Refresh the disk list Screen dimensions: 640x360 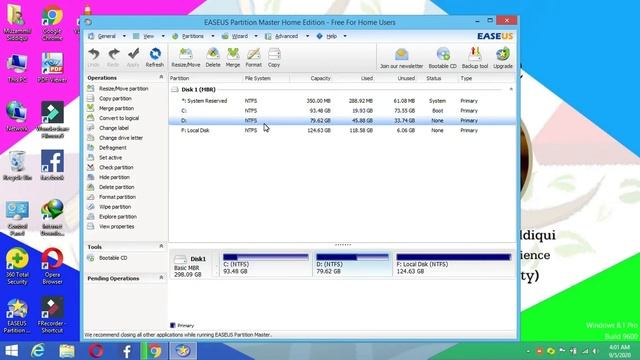tap(155, 58)
